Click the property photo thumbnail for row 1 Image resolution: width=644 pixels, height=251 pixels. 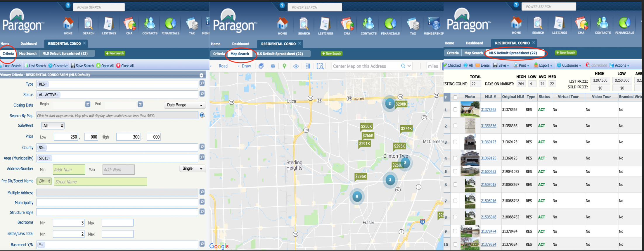[x=470, y=109]
